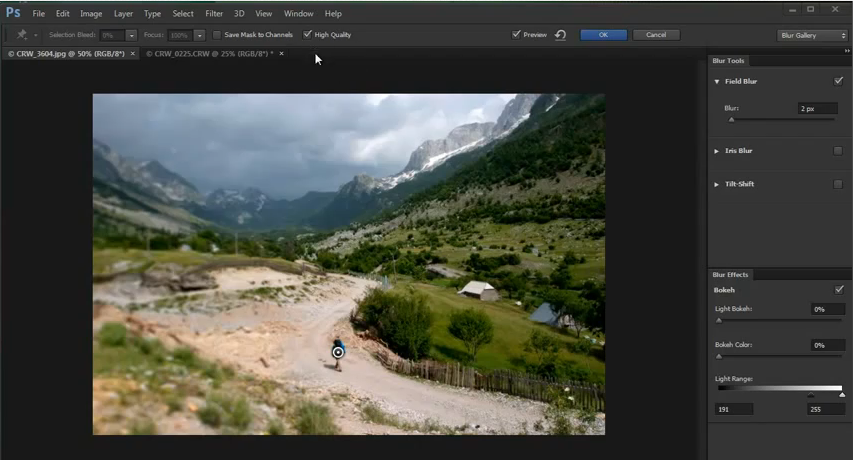The width and height of the screenshot is (853, 460).
Task: Toggle the High Quality checkbox
Action: [x=308, y=35]
